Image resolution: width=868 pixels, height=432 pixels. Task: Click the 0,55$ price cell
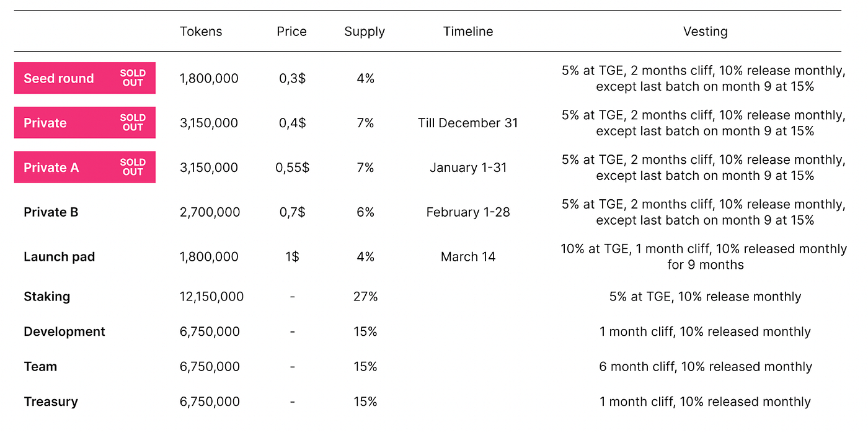291,168
